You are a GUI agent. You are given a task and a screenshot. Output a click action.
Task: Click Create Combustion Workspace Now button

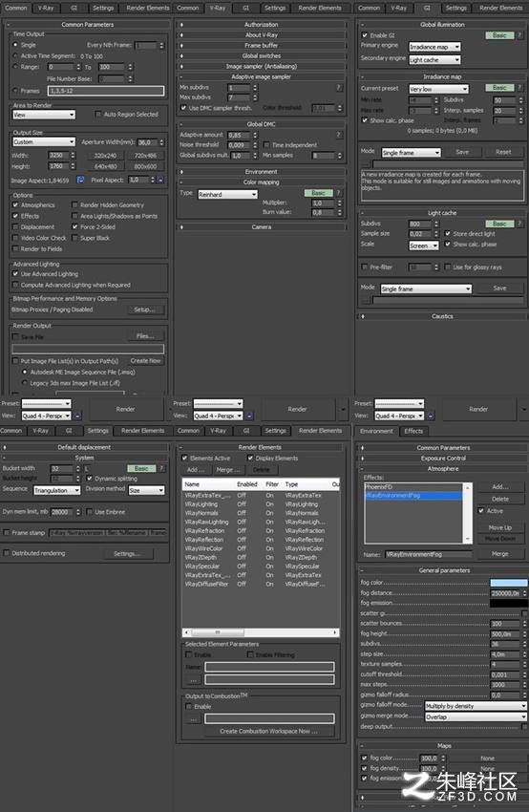pyautogui.click(x=268, y=731)
